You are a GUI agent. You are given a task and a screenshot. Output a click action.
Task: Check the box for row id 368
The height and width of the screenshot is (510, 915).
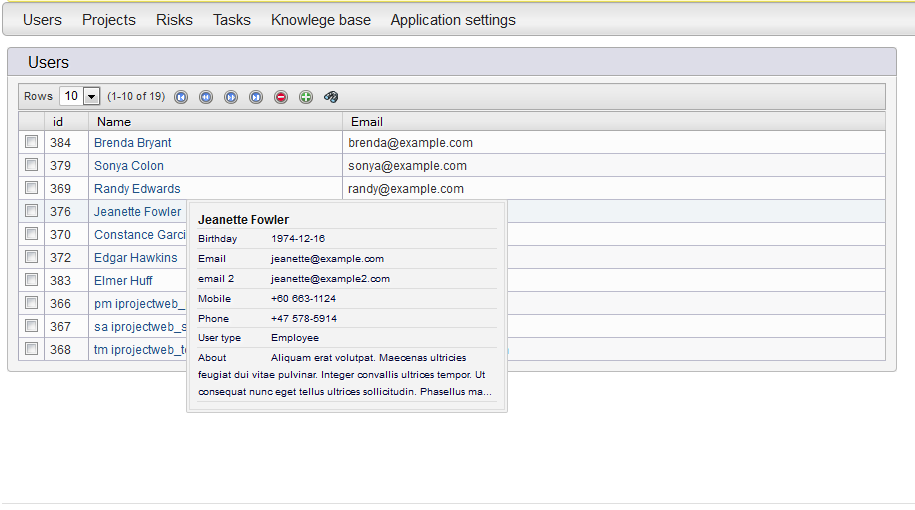32,349
